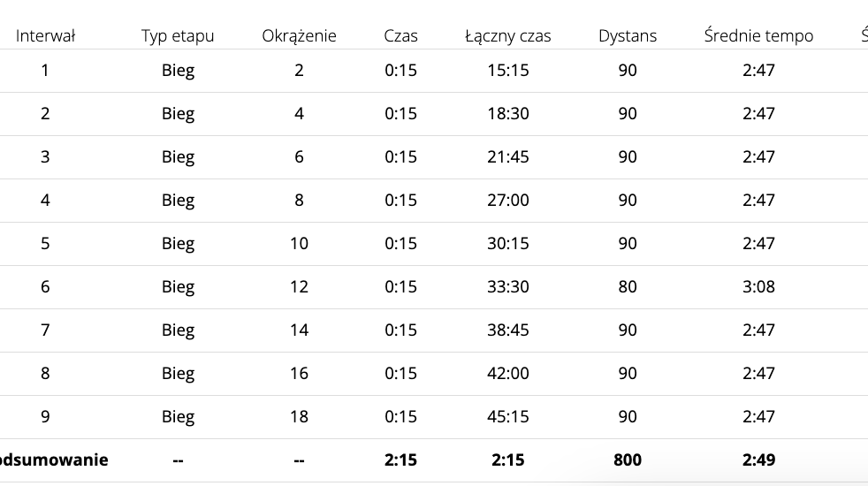The width and height of the screenshot is (868, 486).
Task: Click the Typ etapu column header
Action: tap(178, 36)
